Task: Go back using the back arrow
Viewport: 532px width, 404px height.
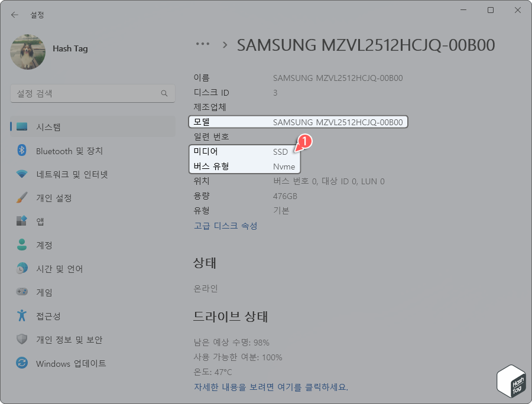Action: [x=14, y=15]
